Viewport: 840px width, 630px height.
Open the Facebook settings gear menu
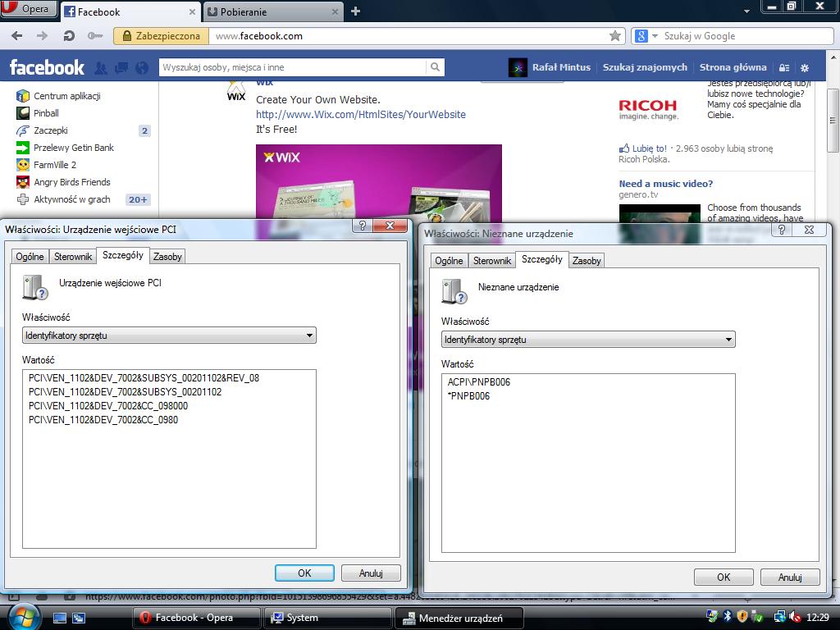[805, 67]
